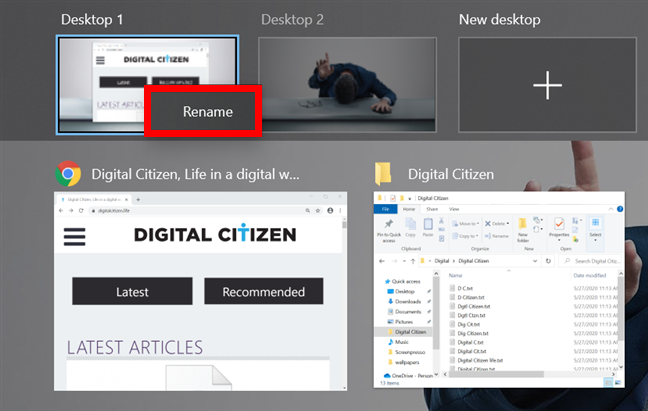The image size is (648, 411).
Task: Collapse the Explorer ribbon with the chevron
Action: 611,209
